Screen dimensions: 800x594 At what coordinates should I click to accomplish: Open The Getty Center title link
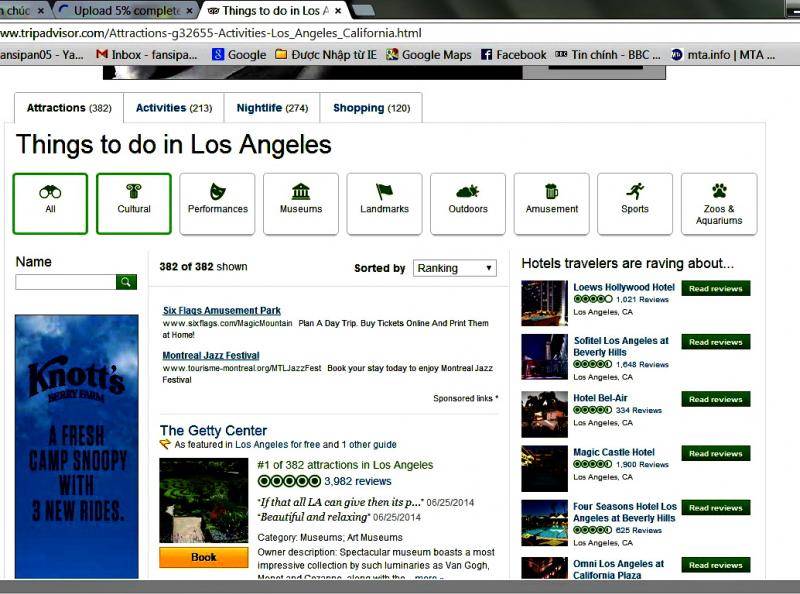point(213,430)
